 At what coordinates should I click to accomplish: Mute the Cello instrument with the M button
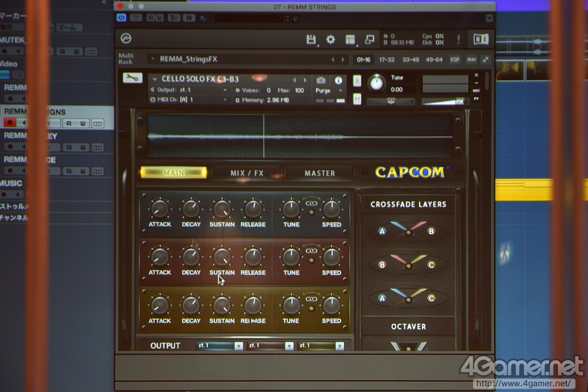(x=357, y=99)
